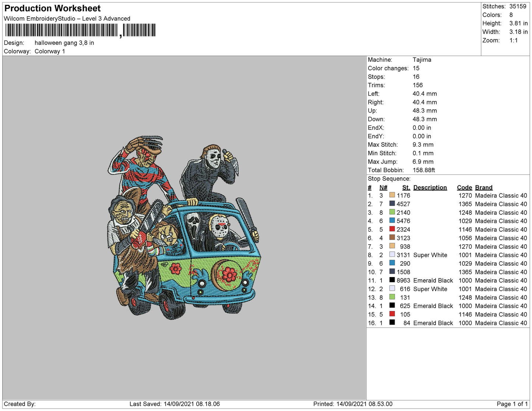532x411 pixels.
Task: Select the red swatch beside stitch count 105
Action: pyautogui.click(x=392, y=314)
